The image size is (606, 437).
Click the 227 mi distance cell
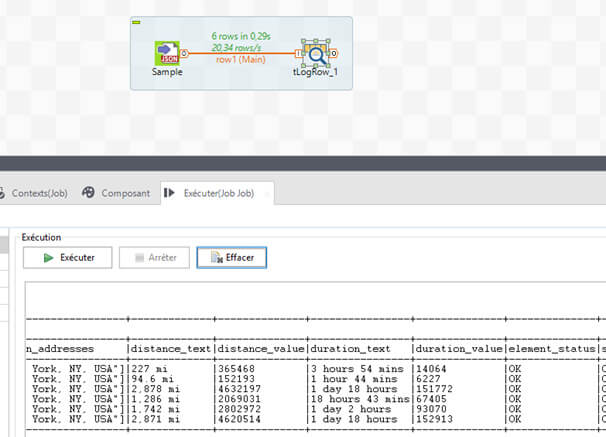[149, 369]
